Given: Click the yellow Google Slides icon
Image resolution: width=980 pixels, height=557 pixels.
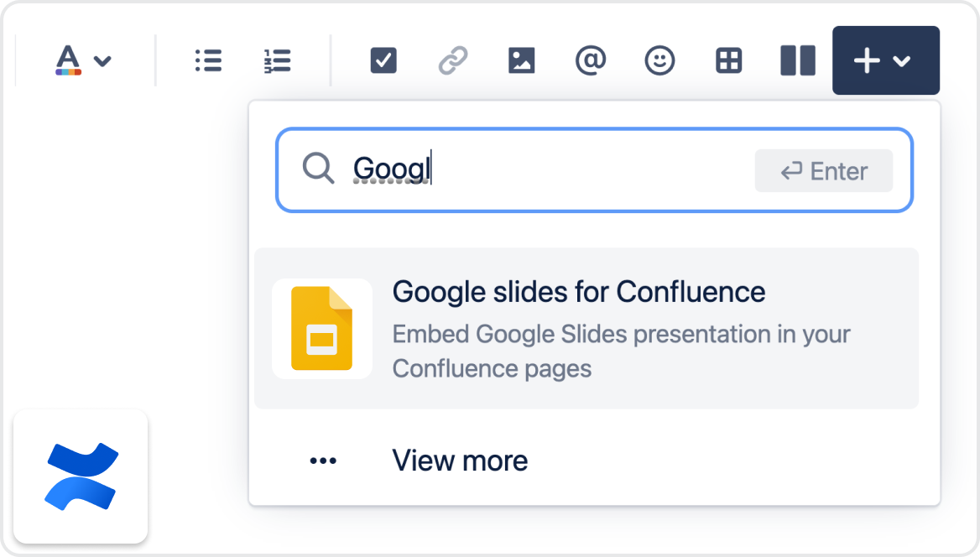Looking at the screenshot, I should point(322,328).
